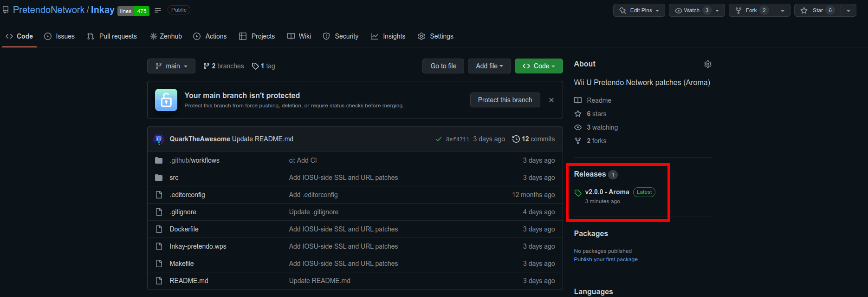View the 2 branches link
868x297 pixels.
224,66
